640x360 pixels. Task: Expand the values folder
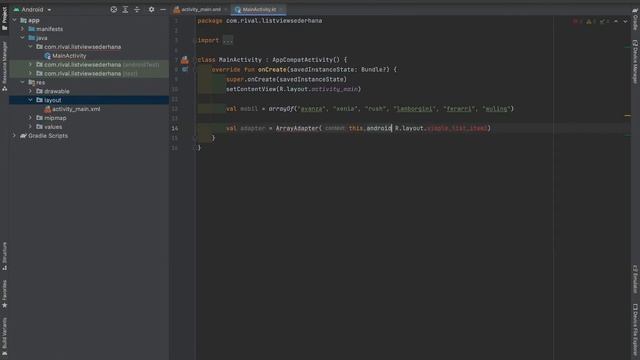click(30, 127)
